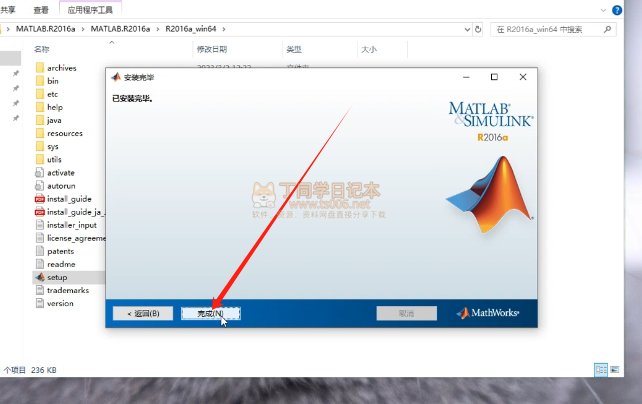
Task: Click the greyed-out 取消 cancel button
Action: coord(407,314)
